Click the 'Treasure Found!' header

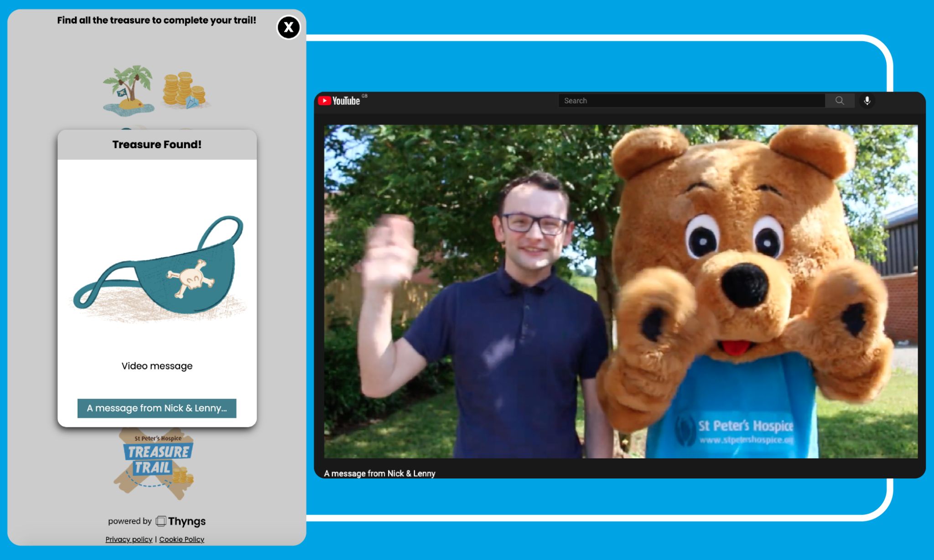coord(157,144)
